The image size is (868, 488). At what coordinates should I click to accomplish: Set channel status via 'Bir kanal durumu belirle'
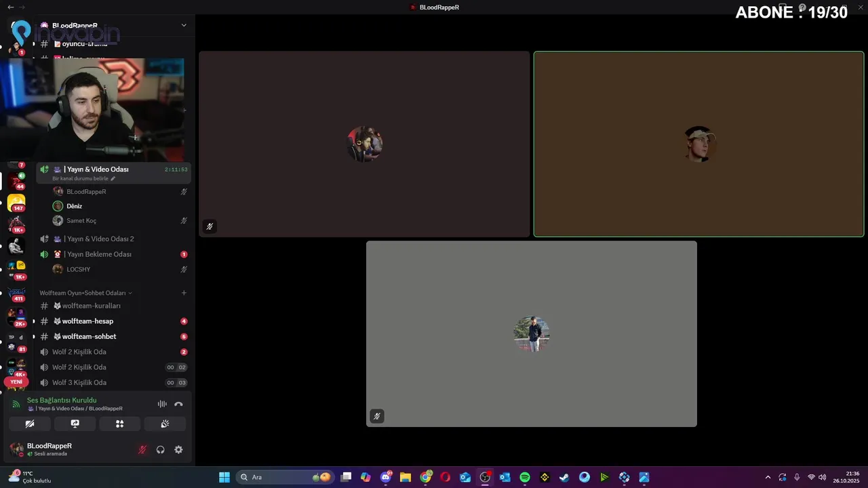(80, 178)
